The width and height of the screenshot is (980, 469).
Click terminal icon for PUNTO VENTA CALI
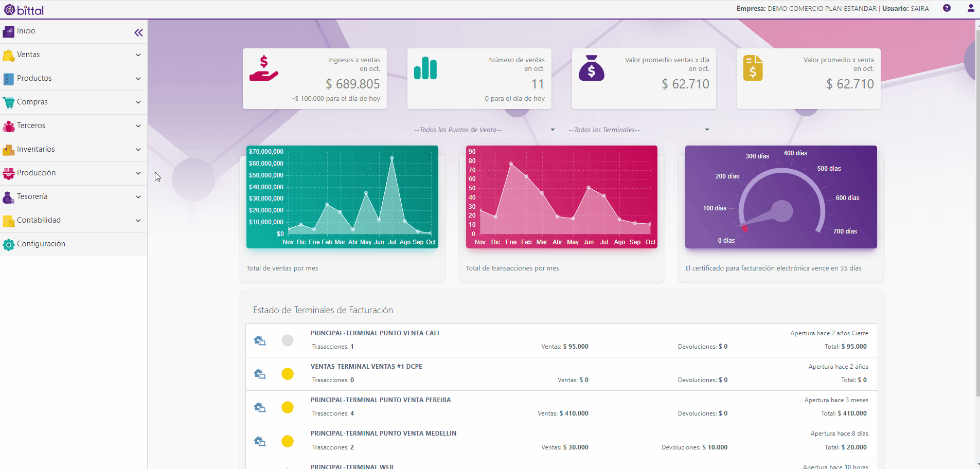[260, 340]
